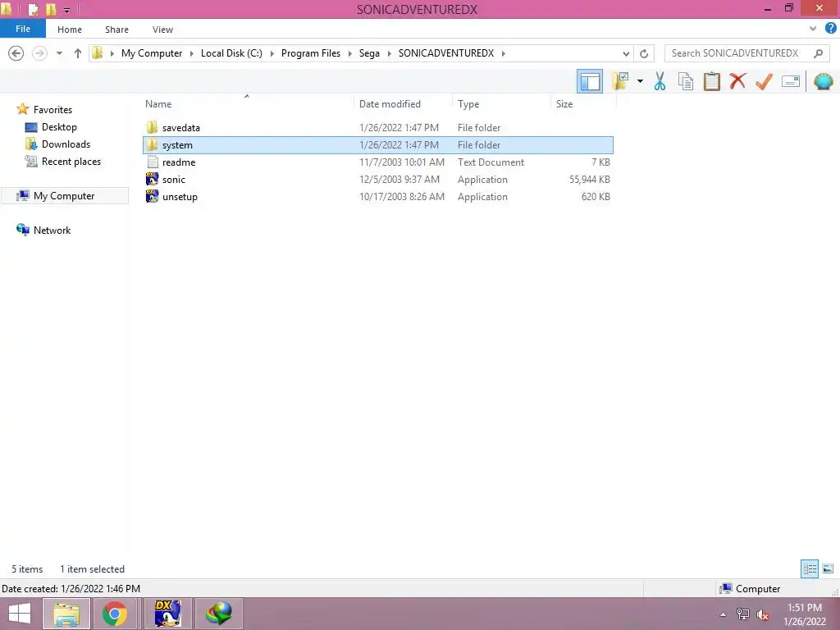Expand the arrow after Local Disk (C:) breadcrumb
The width and height of the screenshot is (840, 630).
tap(272, 53)
